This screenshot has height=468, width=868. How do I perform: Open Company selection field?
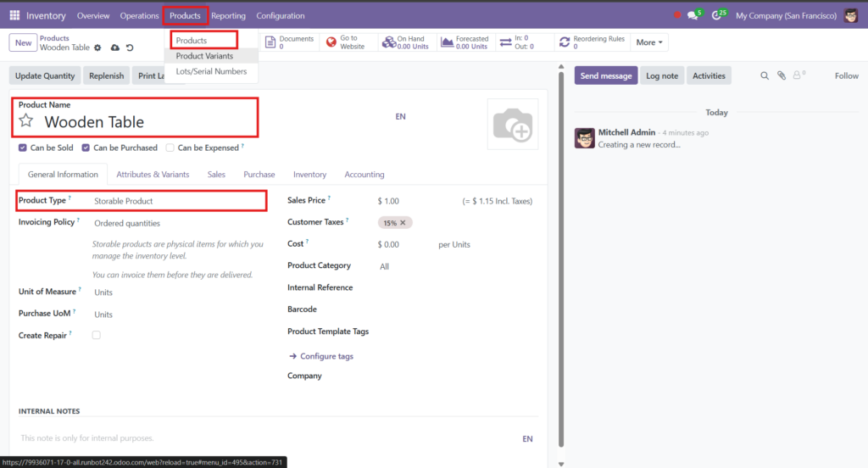click(457, 376)
